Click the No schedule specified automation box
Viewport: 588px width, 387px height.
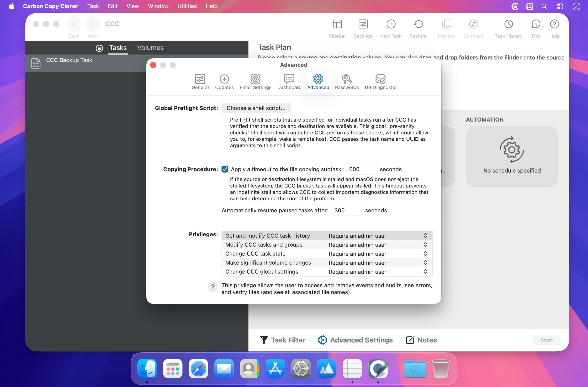pos(512,156)
